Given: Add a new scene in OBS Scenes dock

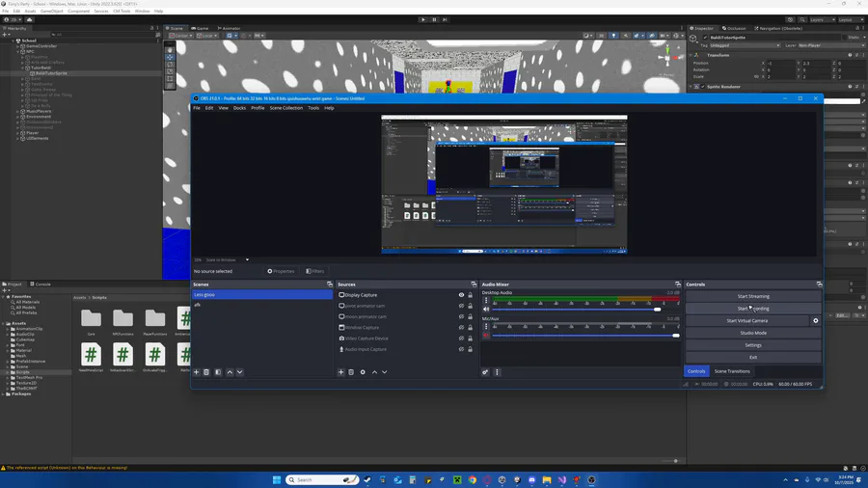Looking at the screenshot, I should click(x=196, y=372).
